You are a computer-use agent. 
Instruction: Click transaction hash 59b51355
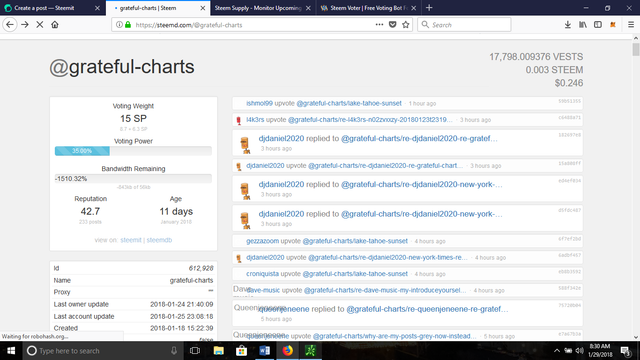[569, 101]
